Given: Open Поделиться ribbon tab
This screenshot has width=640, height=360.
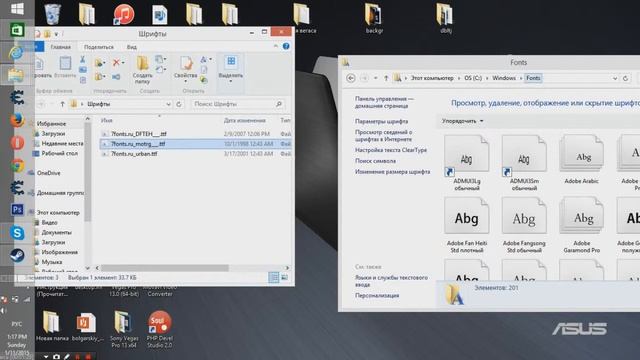Looking at the screenshot, I should point(99,47).
